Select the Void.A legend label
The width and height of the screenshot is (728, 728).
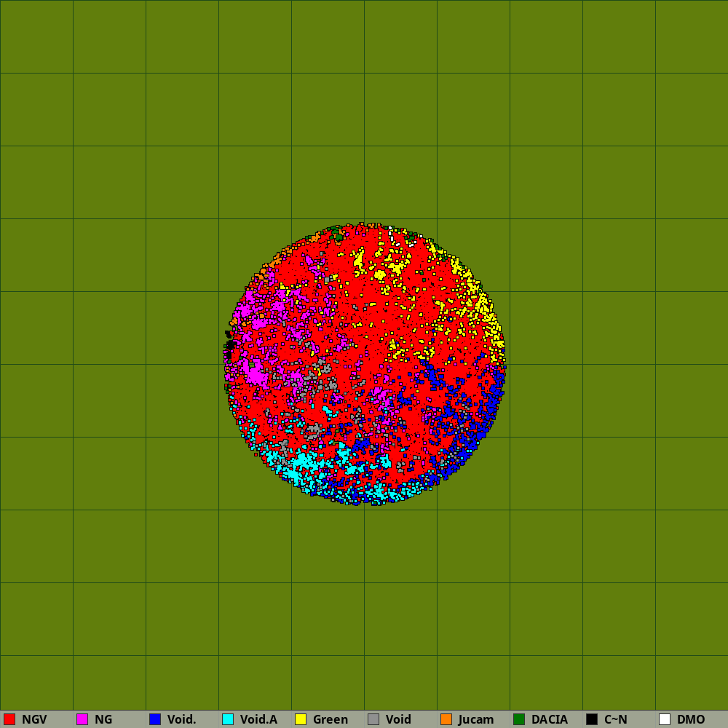(x=258, y=719)
